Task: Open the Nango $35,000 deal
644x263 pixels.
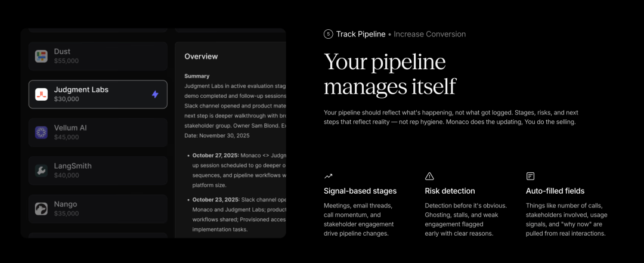Action: coord(98,209)
